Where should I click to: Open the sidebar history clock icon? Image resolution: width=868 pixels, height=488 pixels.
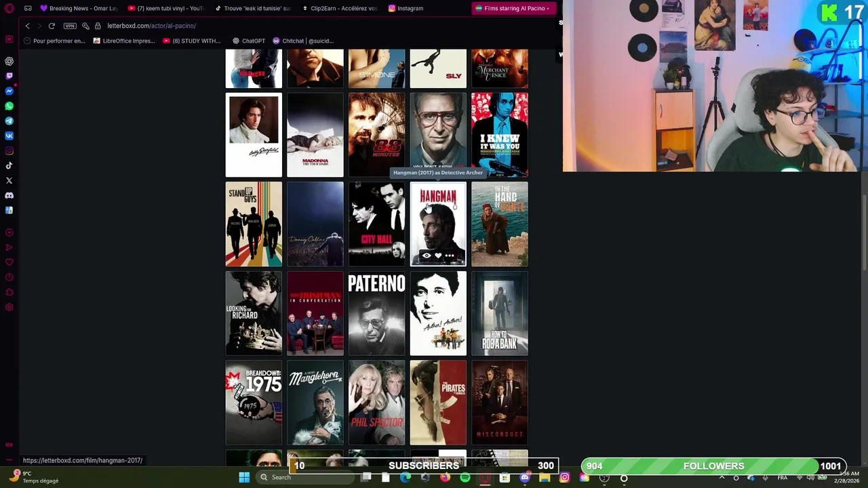pos(9,277)
